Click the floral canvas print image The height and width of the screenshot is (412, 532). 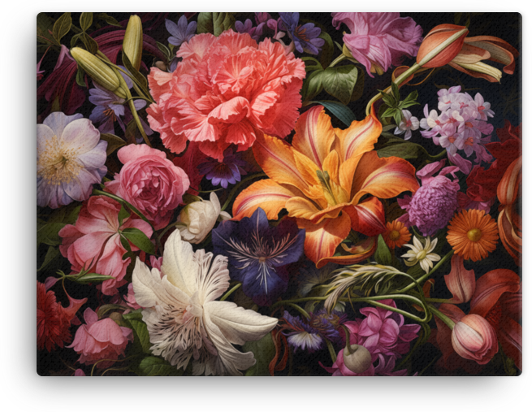pyautogui.click(x=279, y=194)
